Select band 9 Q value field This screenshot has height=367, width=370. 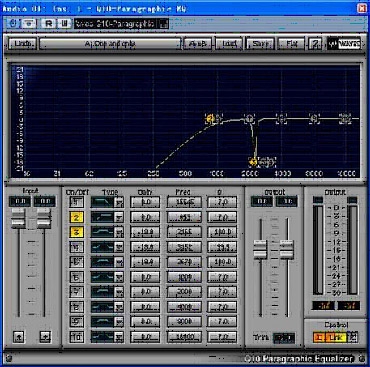(x=222, y=322)
